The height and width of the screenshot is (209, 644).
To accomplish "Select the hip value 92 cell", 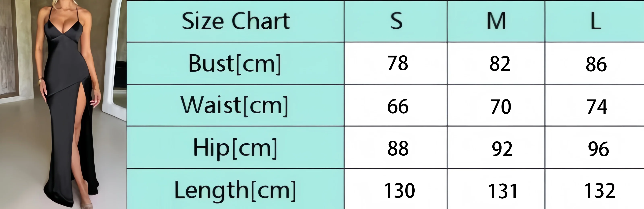I will [496, 147].
